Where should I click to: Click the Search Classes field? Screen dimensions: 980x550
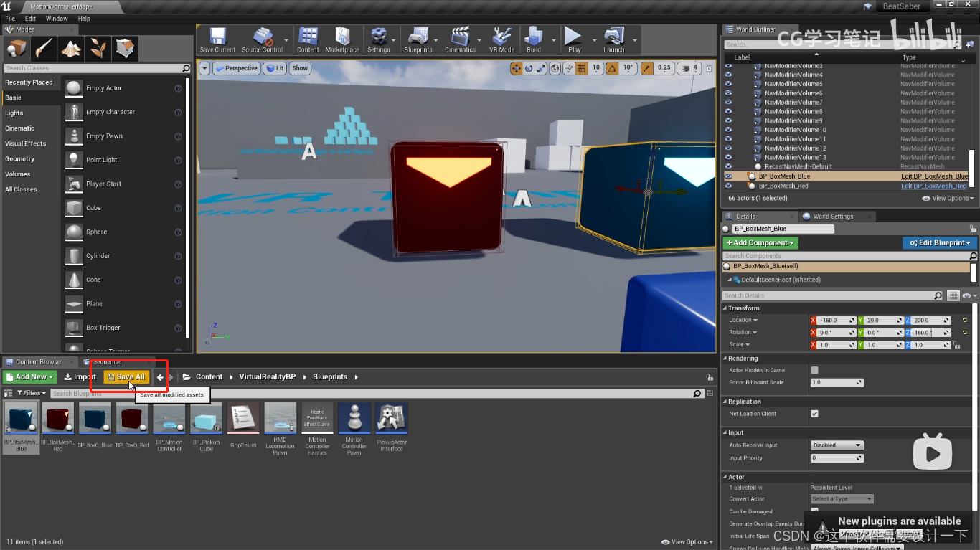point(97,68)
